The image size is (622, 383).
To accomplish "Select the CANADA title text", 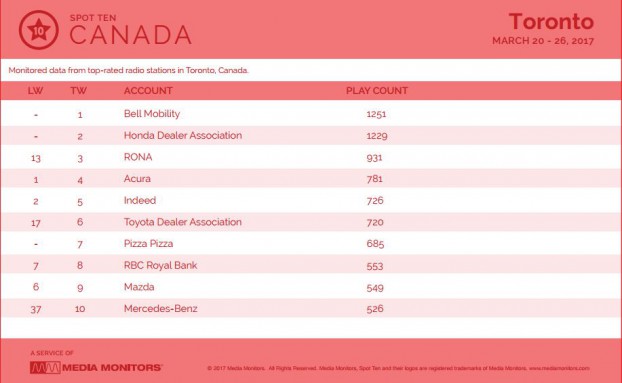I will (x=131, y=35).
